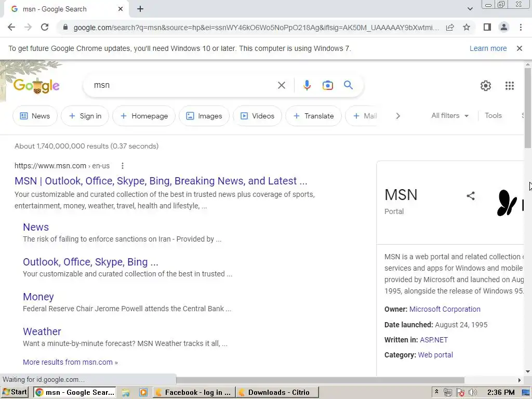Open Outlook, Office, Skype, Bing sitelink
This screenshot has height=399, width=532.
click(90, 262)
